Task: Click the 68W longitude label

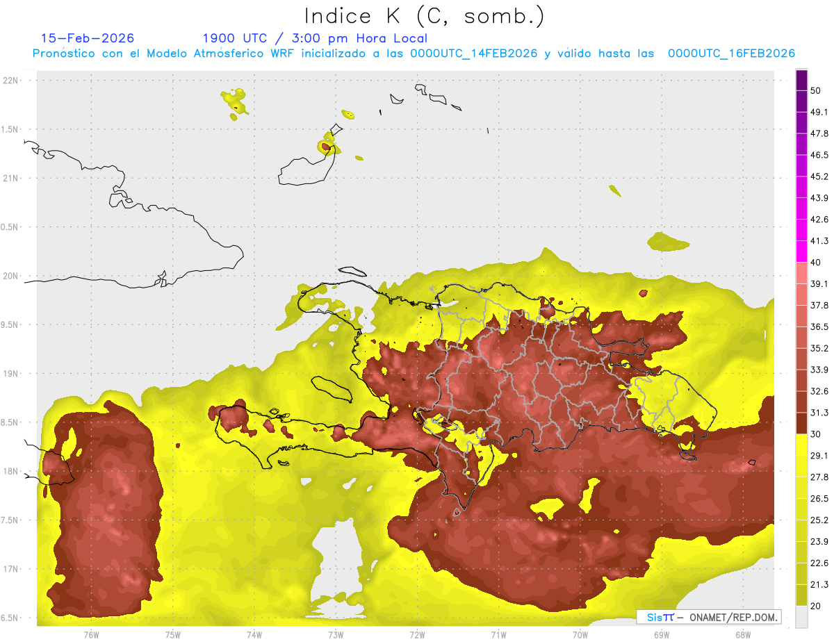Action: [743, 635]
